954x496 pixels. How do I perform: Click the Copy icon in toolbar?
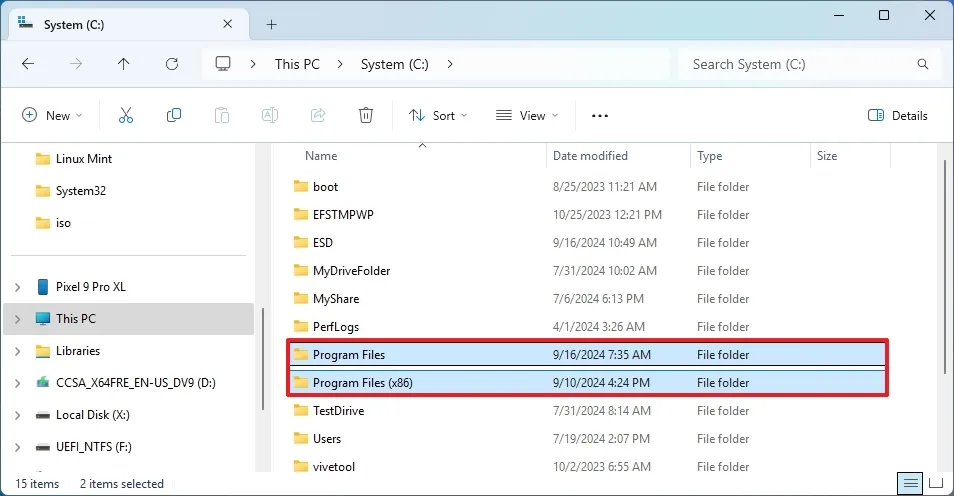(x=174, y=115)
